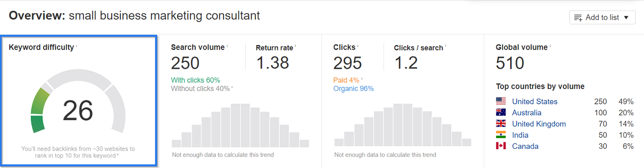Click the info icon next to Keyword difficulty
This screenshot has width=644, height=168.
[x=77, y=45]
